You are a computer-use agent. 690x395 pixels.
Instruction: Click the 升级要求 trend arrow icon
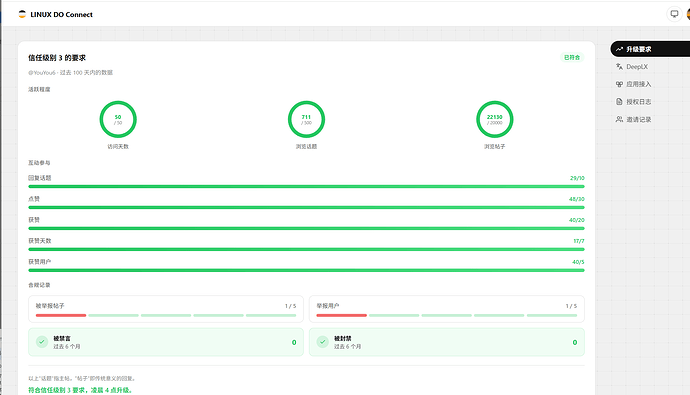click(x=619, y=49)
